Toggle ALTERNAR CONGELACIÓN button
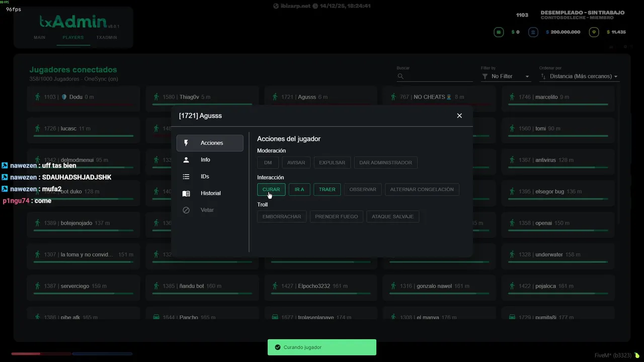644x362 pixels. click(422, 190)
